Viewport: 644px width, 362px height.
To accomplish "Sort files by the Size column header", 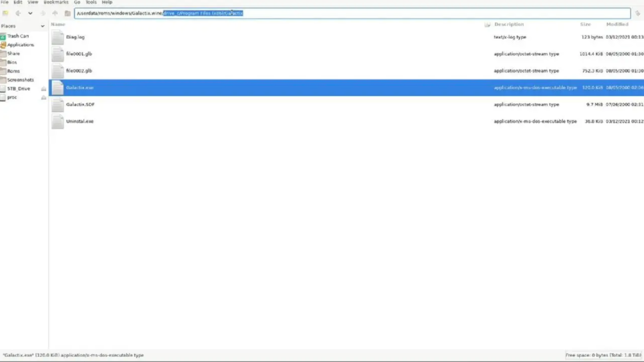I will [585, 24].
